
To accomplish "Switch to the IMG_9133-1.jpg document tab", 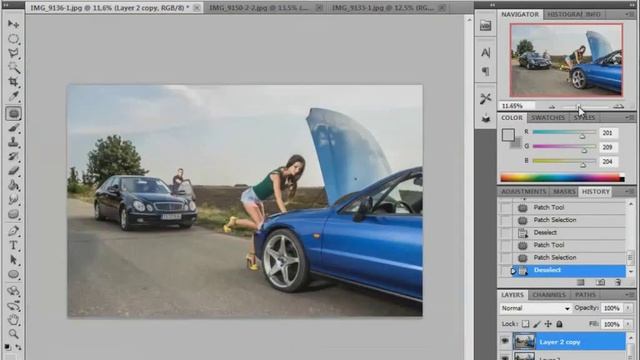I will [383, 8].
